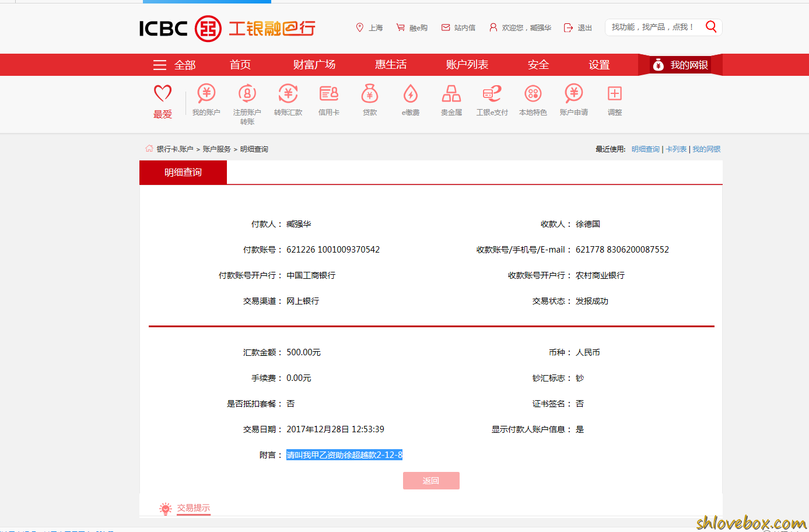Open the 最爱 favorites heart icon

coord(163,93)
